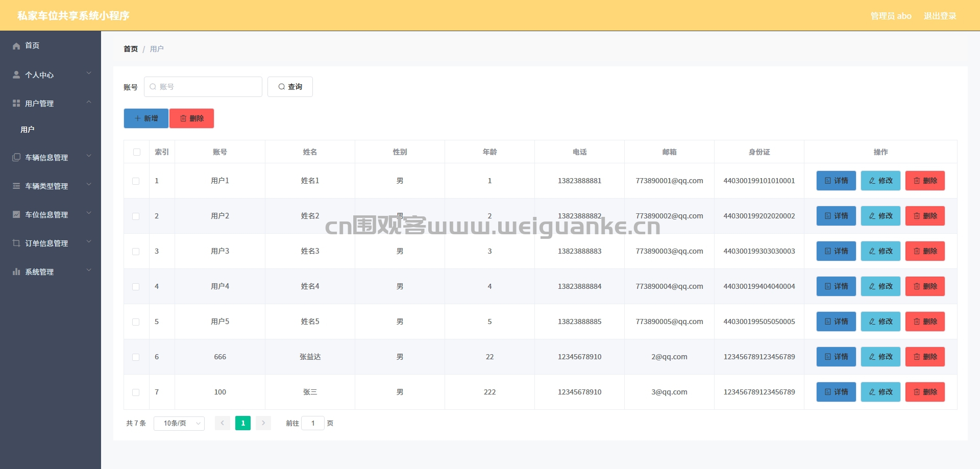Click the list icon beside 车辆类型管理
This screenshot has height=469, width=980.
[x=16, y=186]
